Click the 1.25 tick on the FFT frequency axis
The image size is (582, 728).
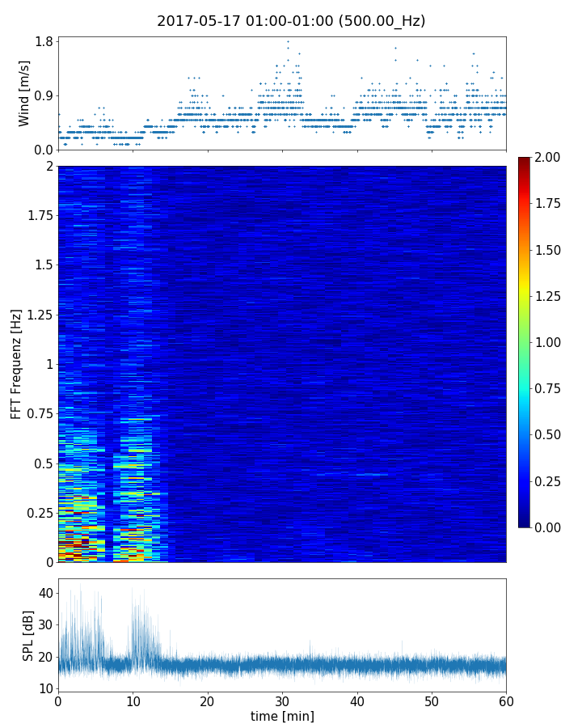(x=39, y=314)
